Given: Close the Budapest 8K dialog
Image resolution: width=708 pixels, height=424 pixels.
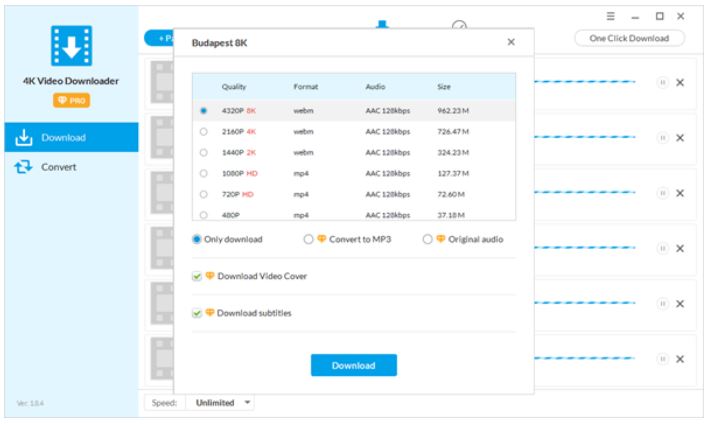Looking at the screenshot, I should (x=511, y=42).
